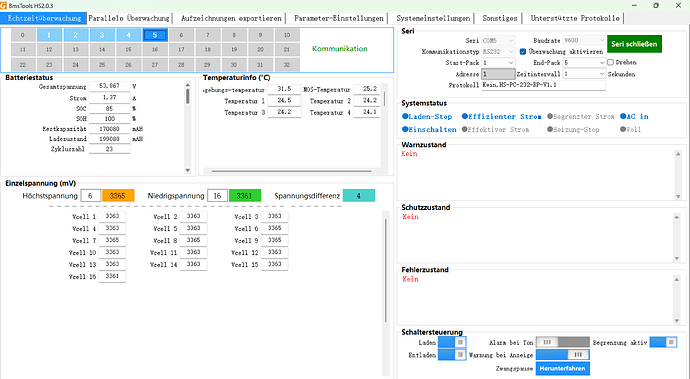Image resolution: width=690 pixels, height=379 pixels.
Task: Click the Effizienter Strom status indicator
Action: (x=501, y=117)
